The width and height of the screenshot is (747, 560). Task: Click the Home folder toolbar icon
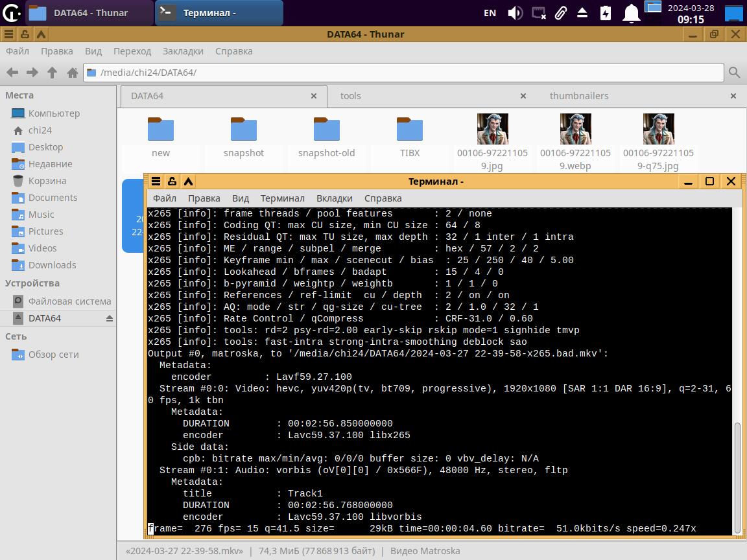pyautogui.click(x=73, y=73)
